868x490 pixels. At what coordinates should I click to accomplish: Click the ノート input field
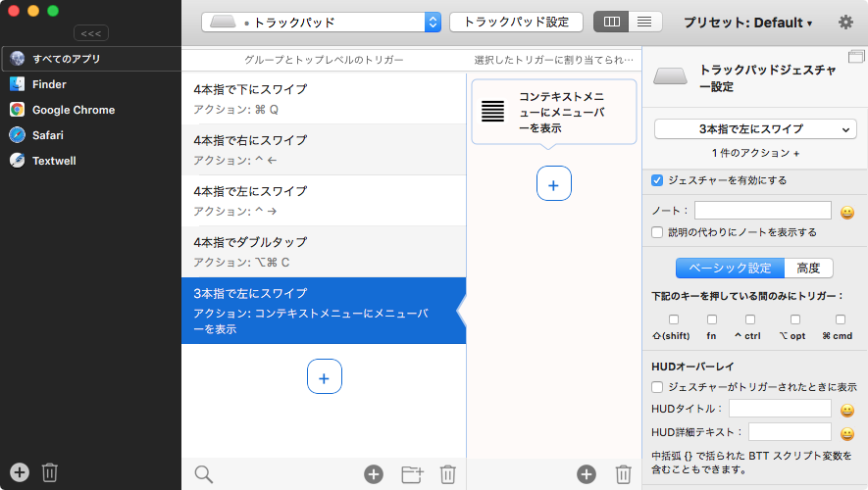pos(763,211)
